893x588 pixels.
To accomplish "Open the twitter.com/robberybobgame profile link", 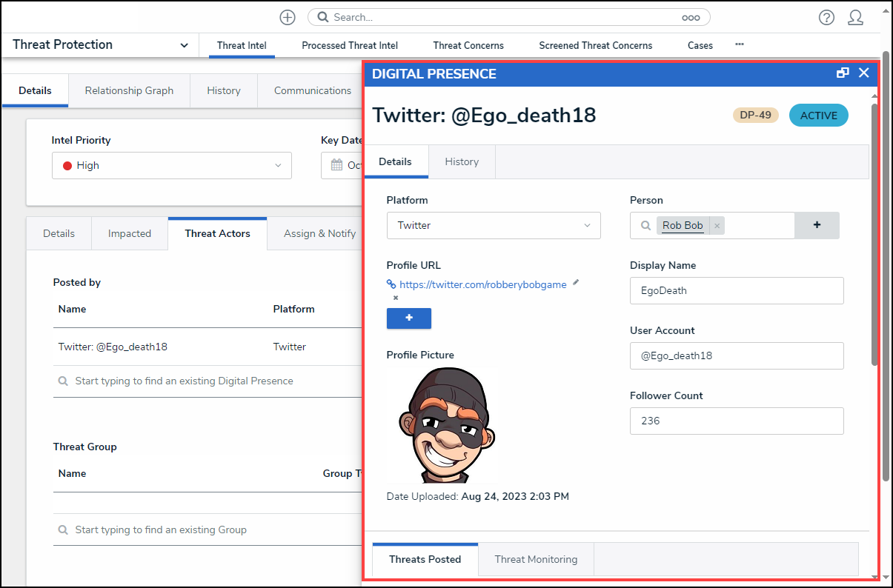I will 482,284.
